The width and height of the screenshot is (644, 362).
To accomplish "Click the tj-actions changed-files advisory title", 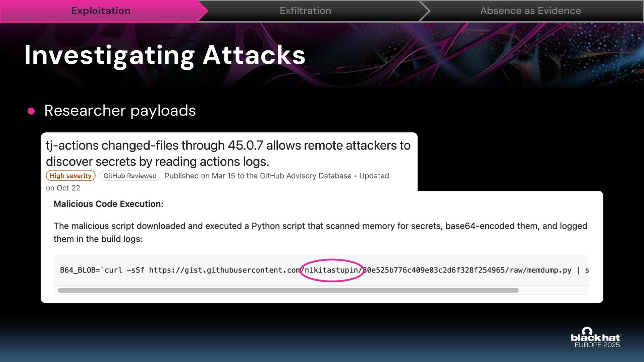I will pos(228,153).
